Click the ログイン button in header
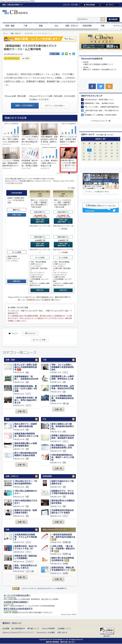 point(110,4)
